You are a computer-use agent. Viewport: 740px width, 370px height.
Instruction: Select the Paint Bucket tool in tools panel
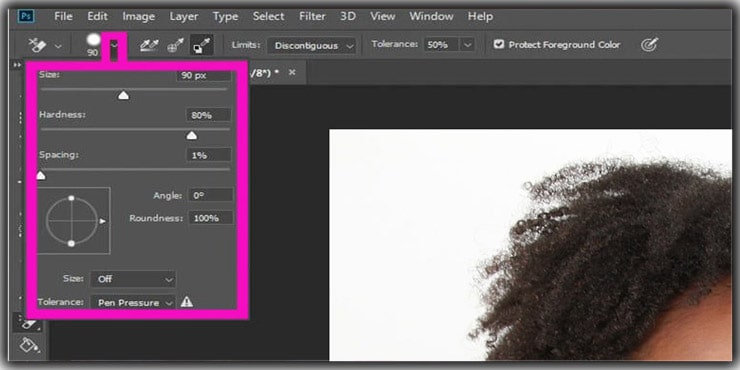[29, 346]
